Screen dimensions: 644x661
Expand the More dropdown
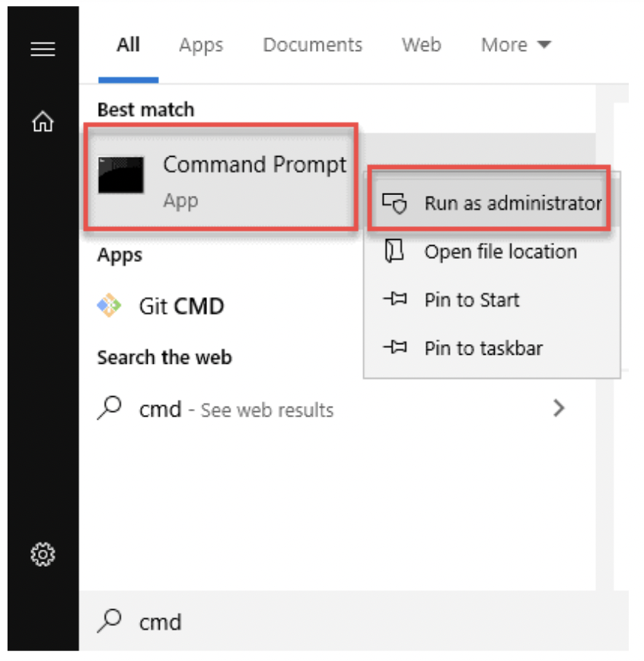(x=515, y=45)
